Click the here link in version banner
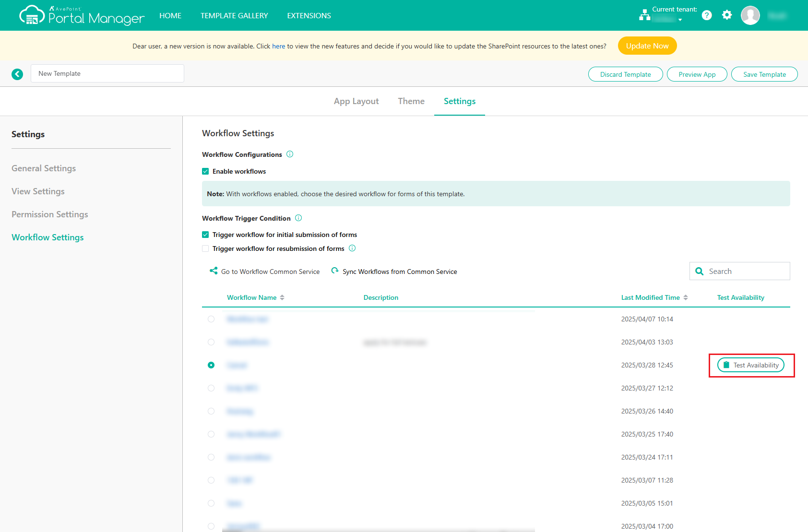Screen dimensions: 808x532 pos(278,46)
